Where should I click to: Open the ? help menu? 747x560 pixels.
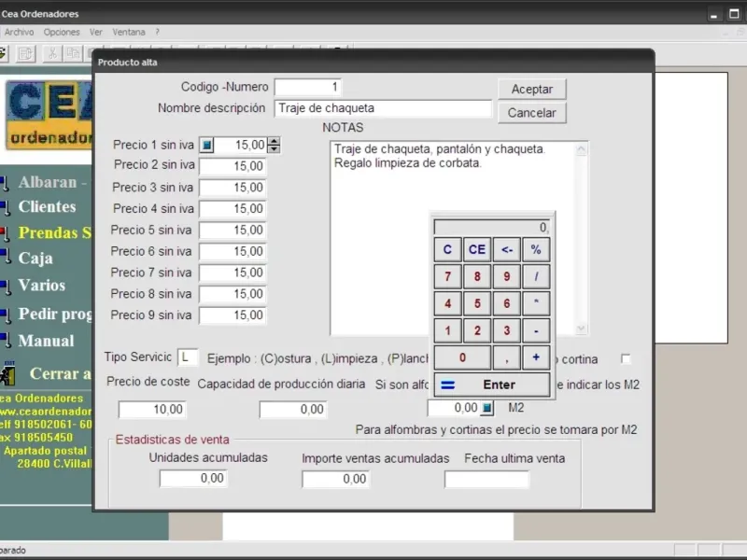click(157, 32)
